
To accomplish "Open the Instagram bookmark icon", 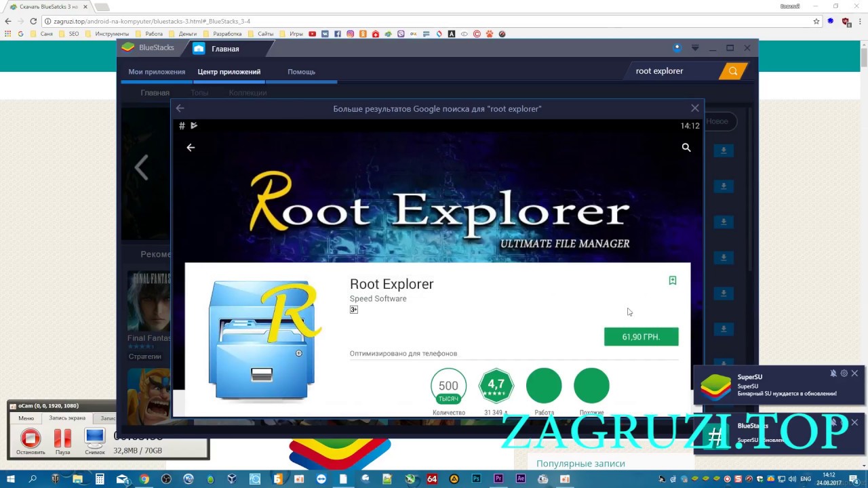I will (351, 34).
